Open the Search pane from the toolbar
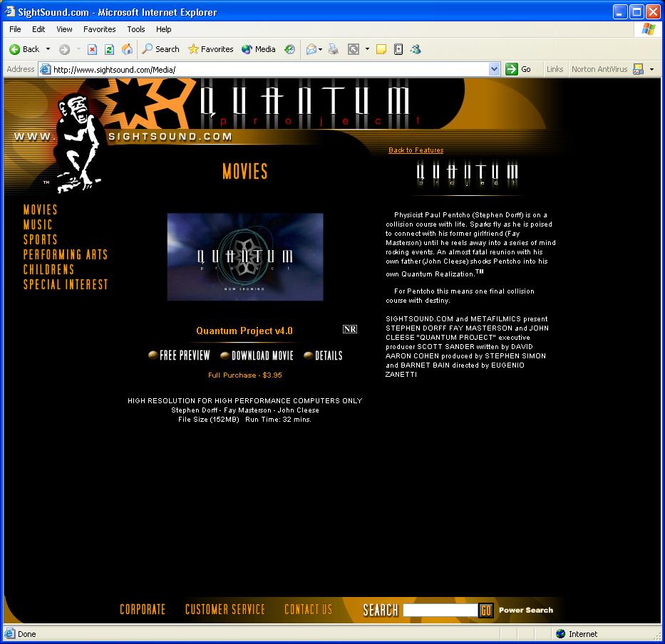Image resolution: width=665 pixels, height=644 pixels. (x=160, y=49)
